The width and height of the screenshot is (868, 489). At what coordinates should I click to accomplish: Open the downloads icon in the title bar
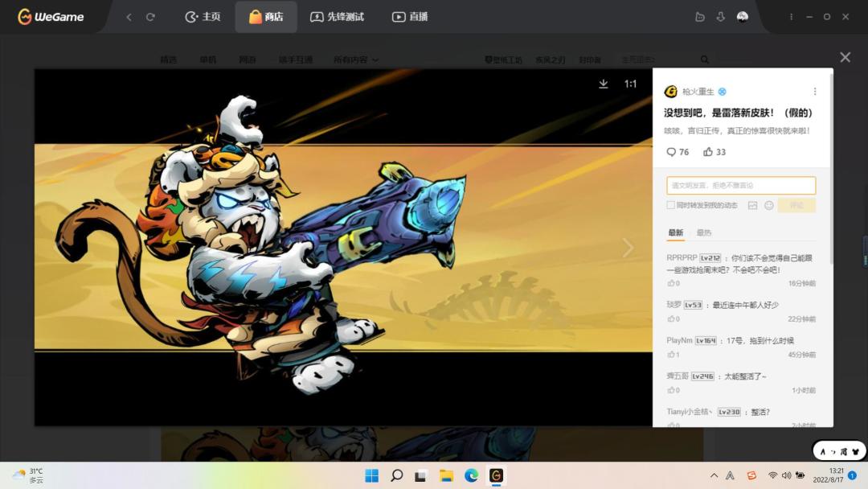tap(720, 17)
